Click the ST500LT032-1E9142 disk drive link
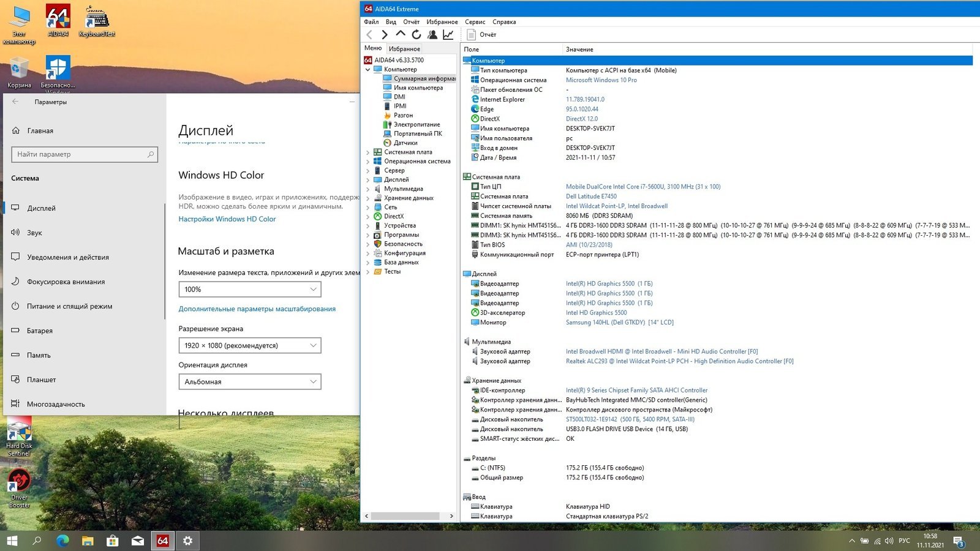Image resolution: width=980 pixels, height=551 pixels. coord(630,419)
